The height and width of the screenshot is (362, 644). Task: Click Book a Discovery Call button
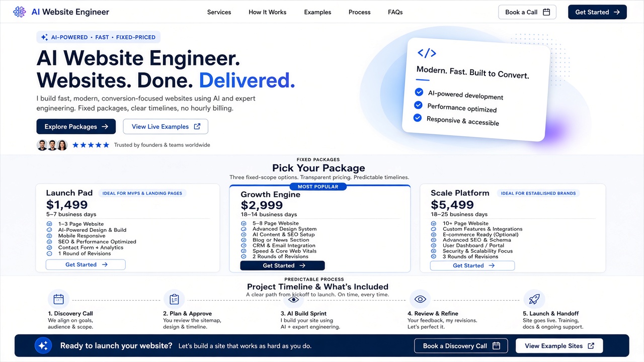pyautogui.click(x=462, y=346)
